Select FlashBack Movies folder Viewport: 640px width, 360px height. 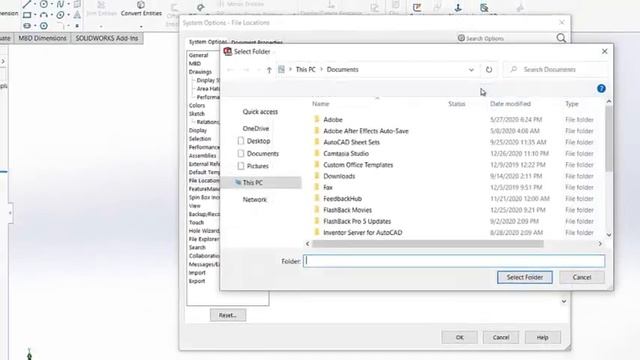click(347, 210)
